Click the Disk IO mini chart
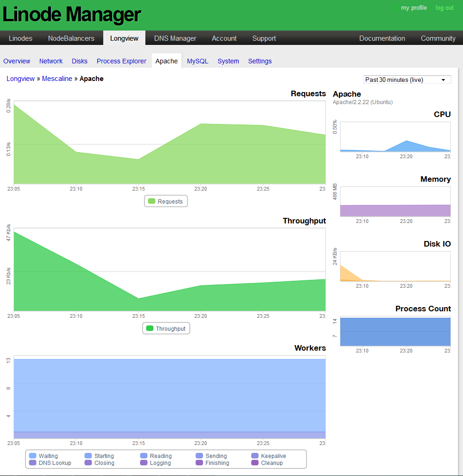The height and width of the screenshot is (476, 463). tap(395, 266)
